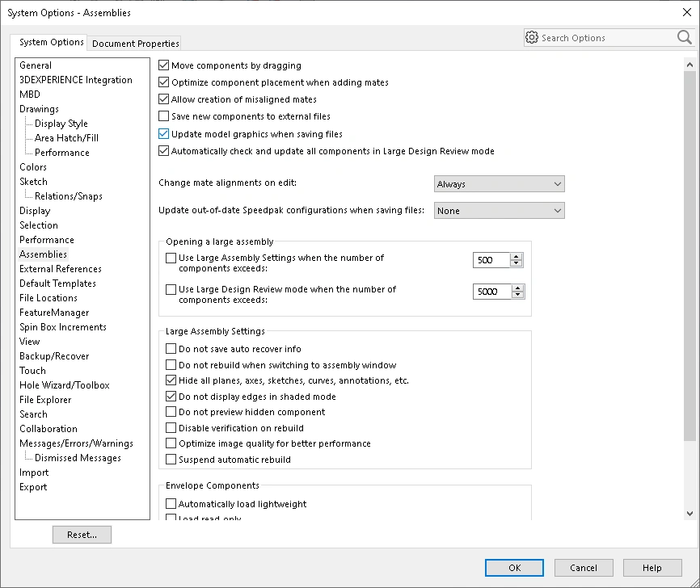Click the search magnifier icon
Image resolution: width=700 pixels, height=588 pixels.
tap(684, 37)
